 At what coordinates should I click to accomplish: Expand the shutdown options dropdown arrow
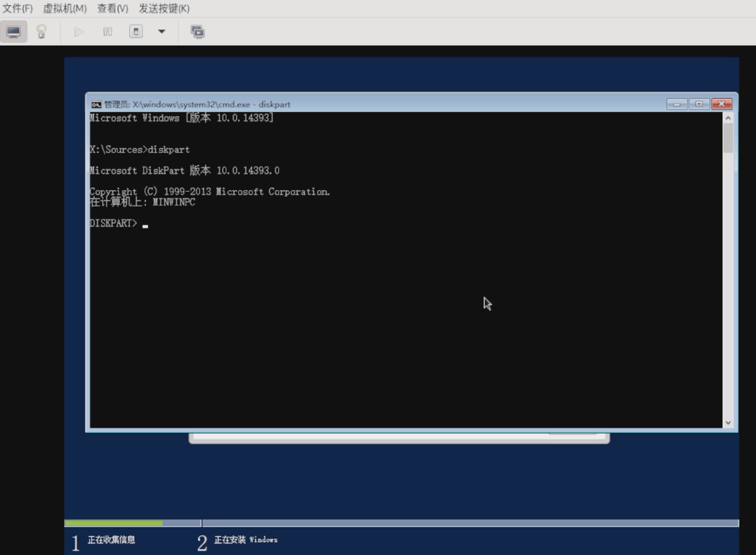pos(162,32)
